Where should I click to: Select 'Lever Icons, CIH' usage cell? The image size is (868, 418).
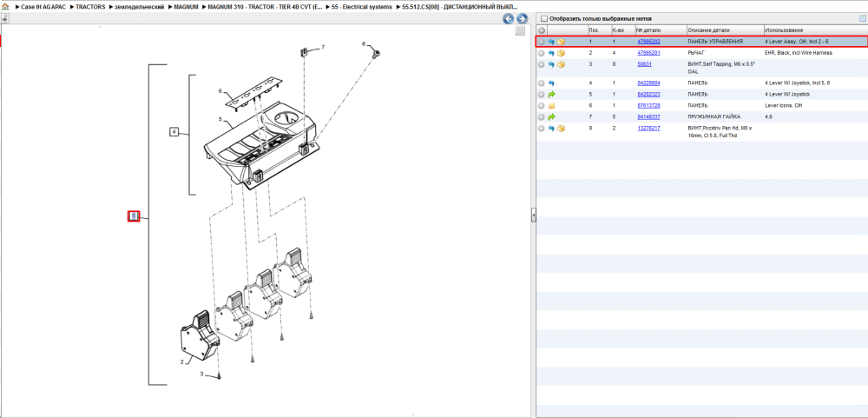pos(782,105)
